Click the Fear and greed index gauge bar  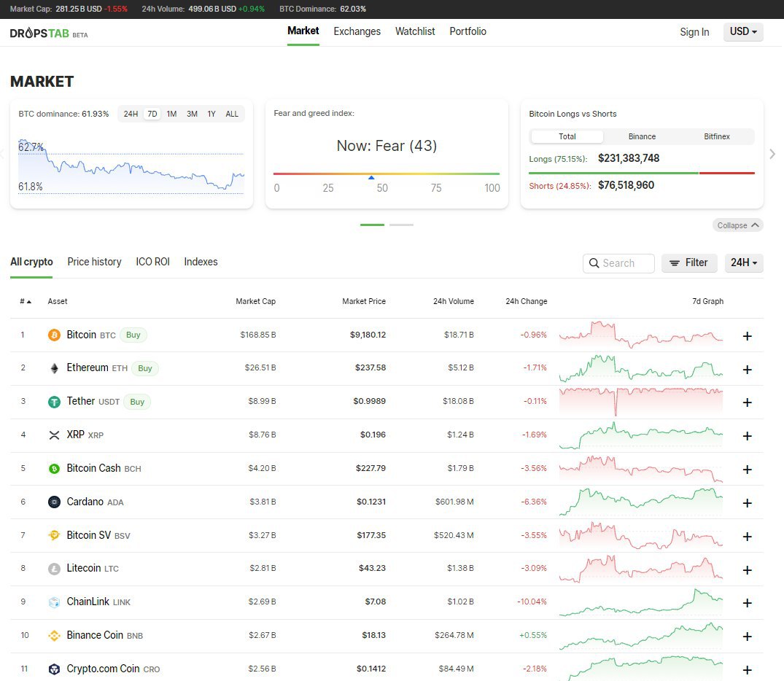[x=386, y=174]
